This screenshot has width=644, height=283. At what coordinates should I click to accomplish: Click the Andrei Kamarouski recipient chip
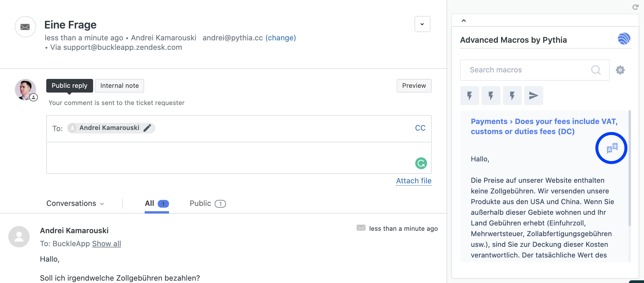click(x=111, y=128)
